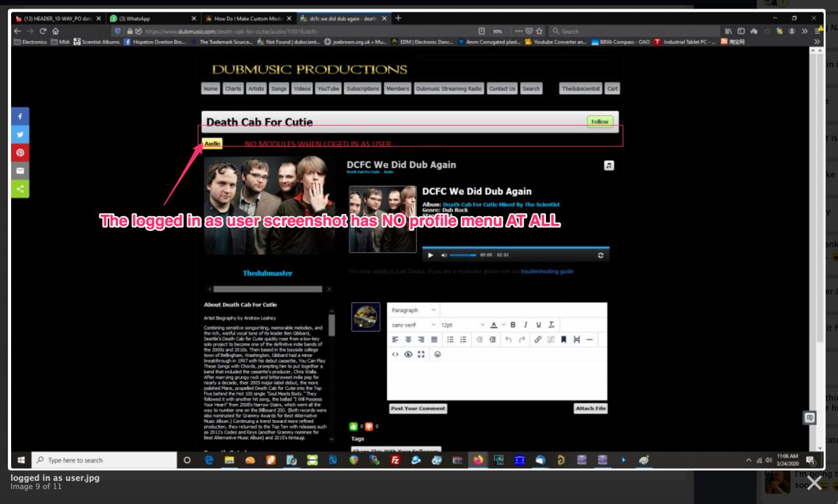Click the thumbs up like icon
838x504 pixels.
tap(355, 427)
